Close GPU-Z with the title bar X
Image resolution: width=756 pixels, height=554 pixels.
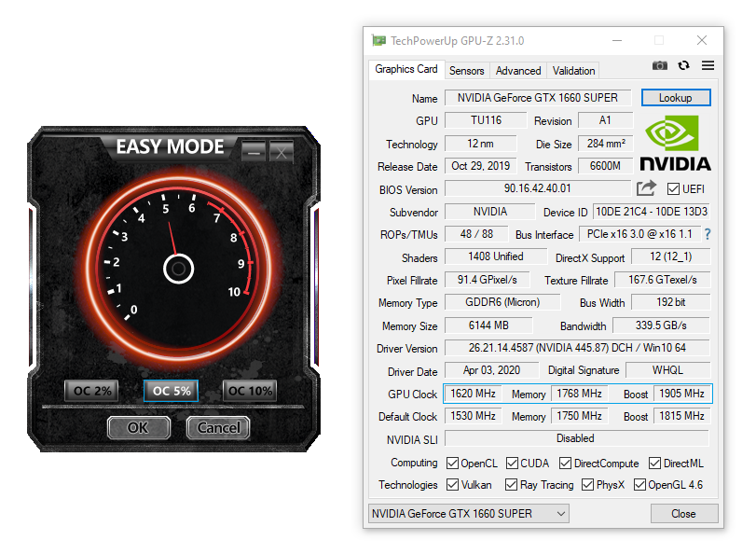(702, 40)
